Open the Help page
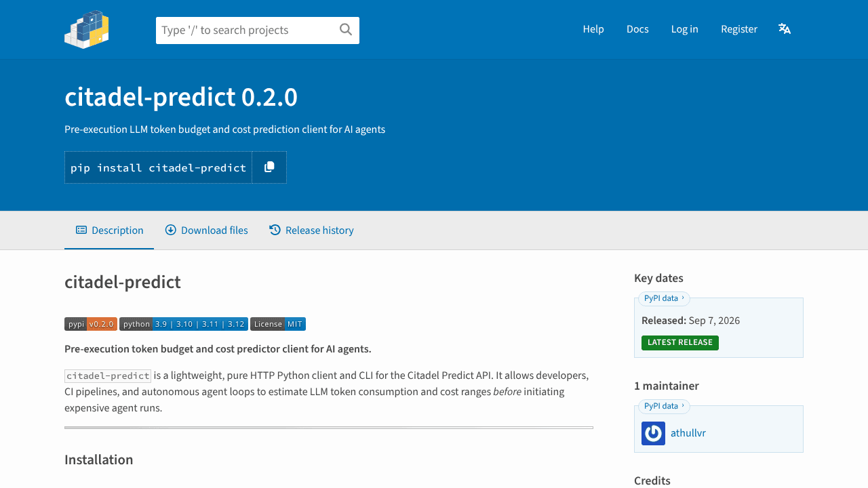The height and width of the screenshot is (488, 868). (593, 29)
